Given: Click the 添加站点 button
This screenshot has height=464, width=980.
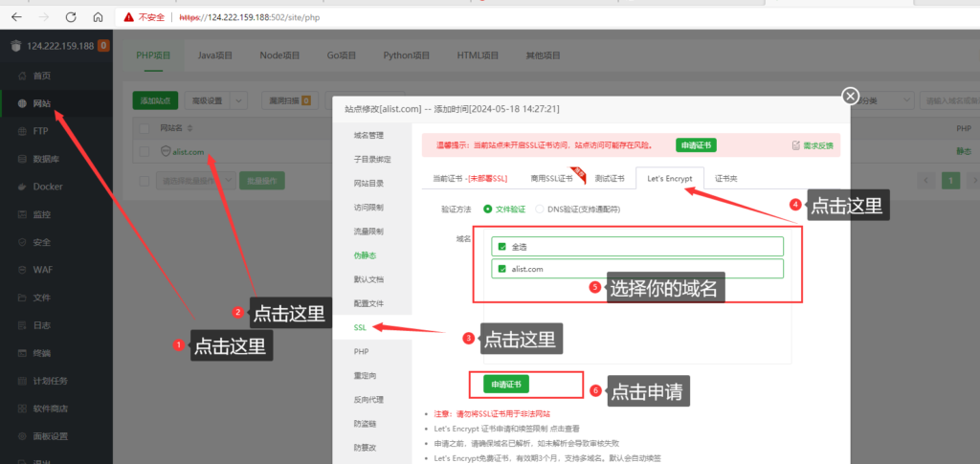Looking at the screenshot, I should [x=155, y=100].
